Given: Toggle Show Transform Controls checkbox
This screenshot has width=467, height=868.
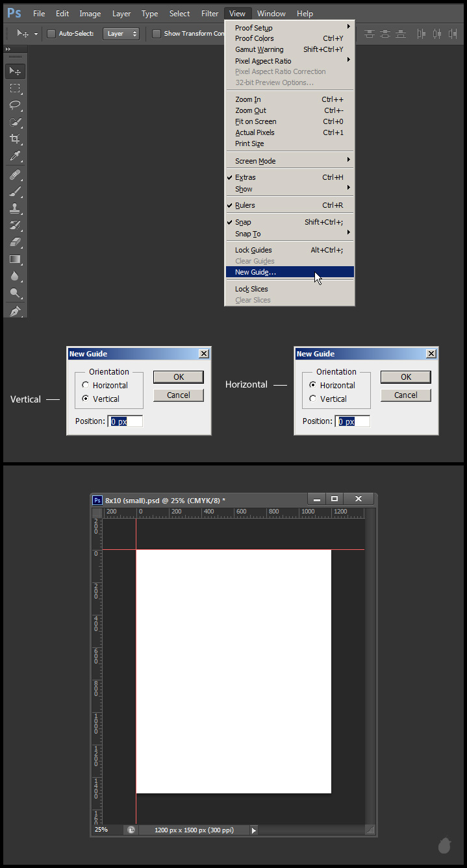Looking at the screenshot, I should pyautogui.click(x=157, y=34).
